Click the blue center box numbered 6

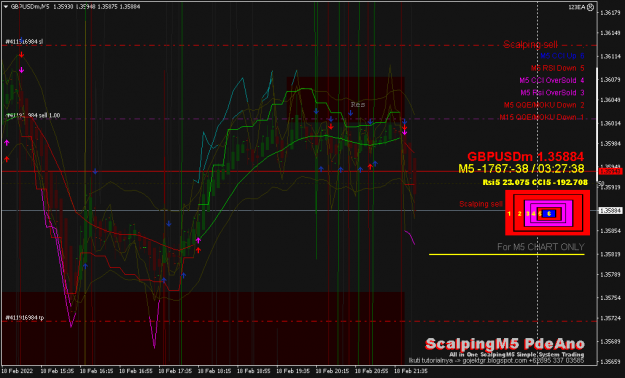click(x=549, y=214)
